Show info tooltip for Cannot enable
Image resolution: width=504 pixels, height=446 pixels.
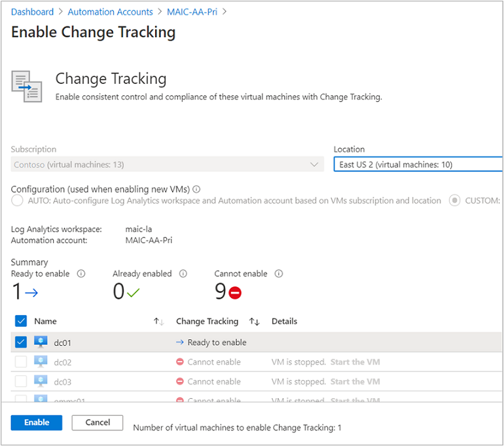(279, 273)
